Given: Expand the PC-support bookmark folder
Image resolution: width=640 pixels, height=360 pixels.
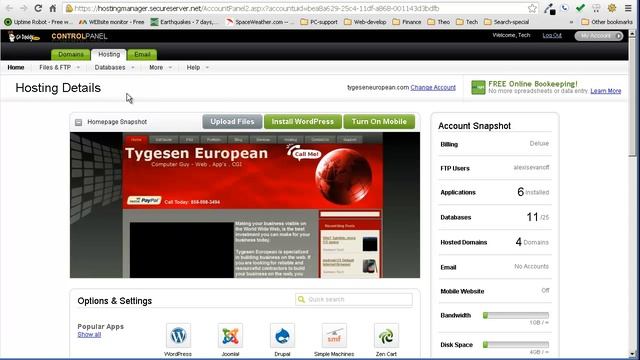Looking at the screenshot, I should click(x=319, y=22).
